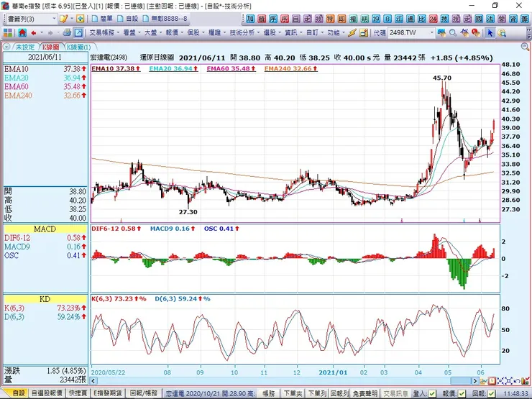Click the orange 特 toolbar icon

(331, 19)
